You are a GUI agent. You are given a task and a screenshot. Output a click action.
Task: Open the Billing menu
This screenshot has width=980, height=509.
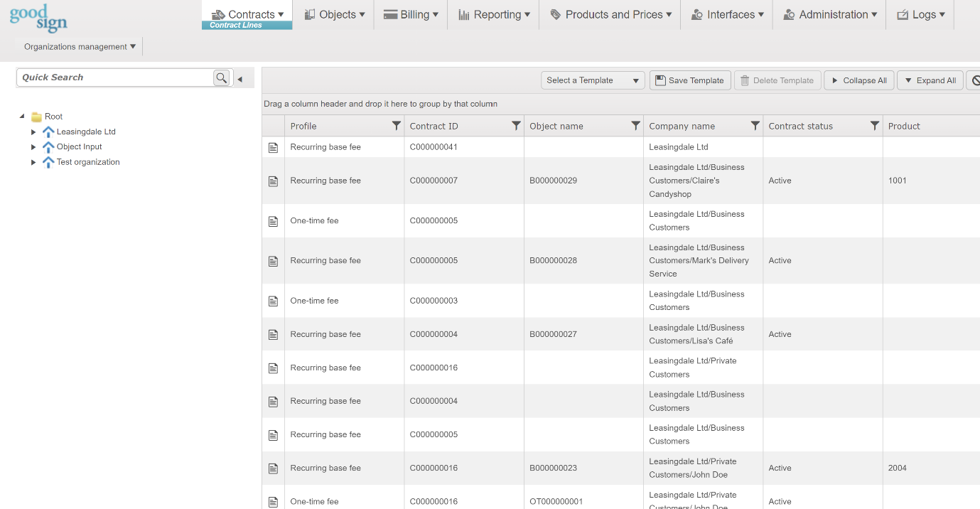pos(411,14)
